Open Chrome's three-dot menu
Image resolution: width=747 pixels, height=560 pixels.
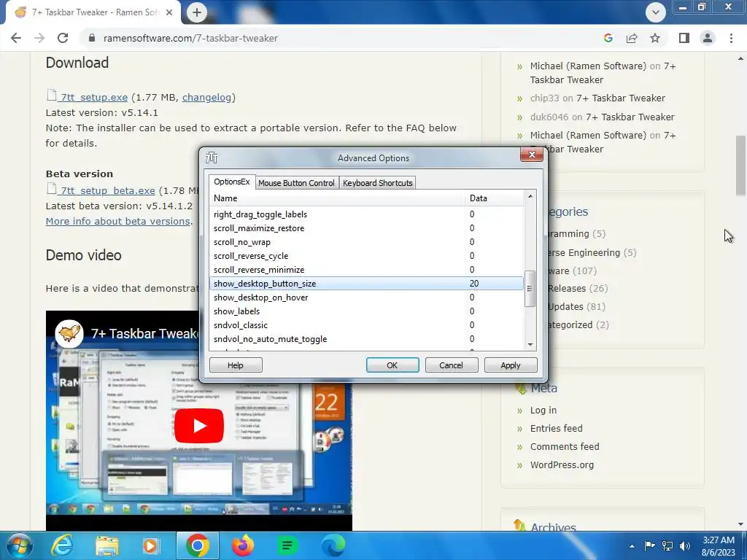point(731,38)
